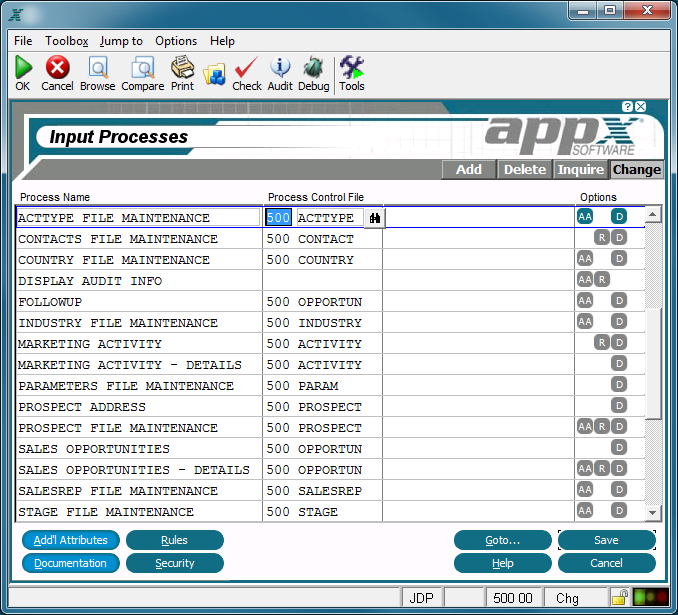Open the Browse magnifier tool

tap(98, 67)
